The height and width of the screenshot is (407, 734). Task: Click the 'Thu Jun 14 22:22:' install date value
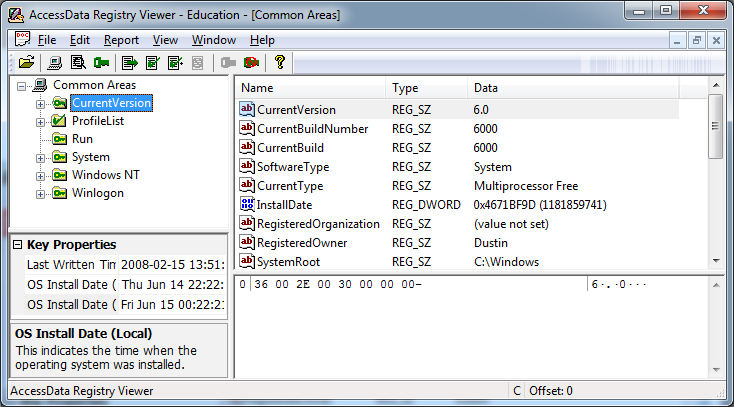[173, 285]
